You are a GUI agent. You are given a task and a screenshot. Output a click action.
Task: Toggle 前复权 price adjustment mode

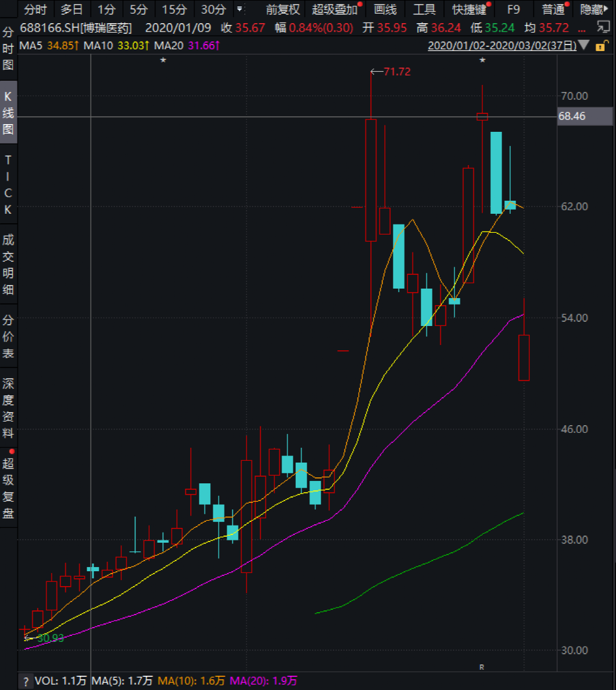(x=282, y=9)
